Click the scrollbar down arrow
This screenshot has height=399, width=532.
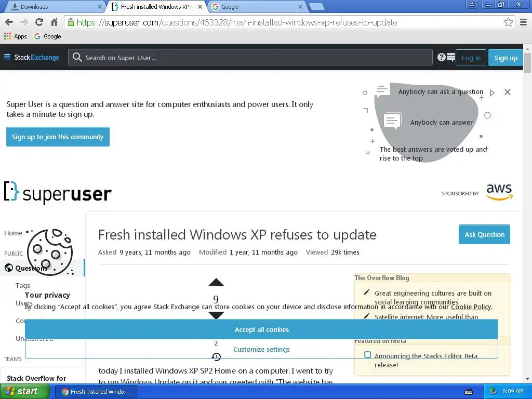(x=528, y=379)
